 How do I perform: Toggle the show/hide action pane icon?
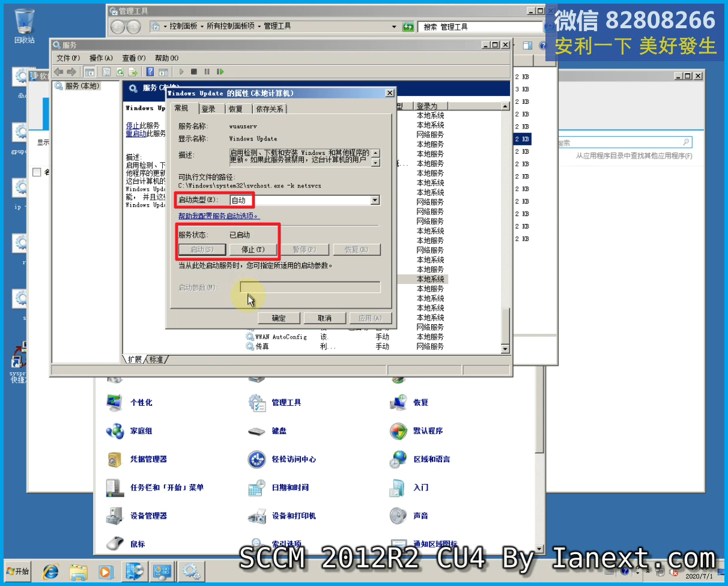click(163, 71)
